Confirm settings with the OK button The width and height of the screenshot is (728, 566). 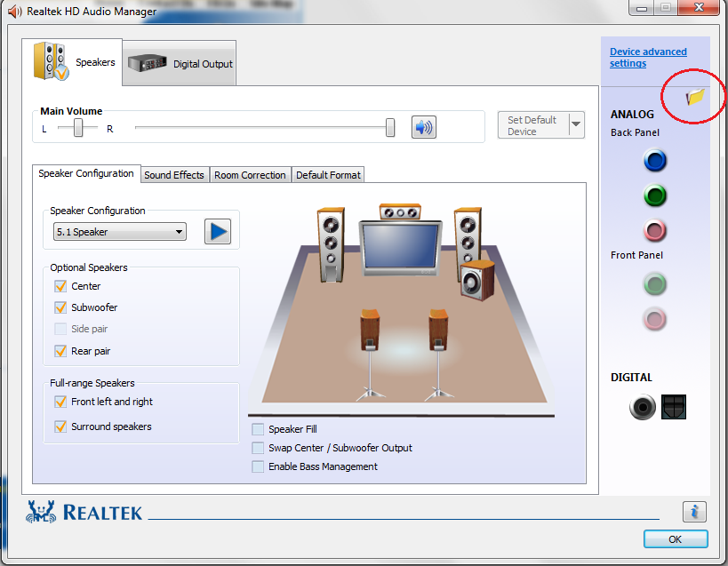(x=675, y=538)
